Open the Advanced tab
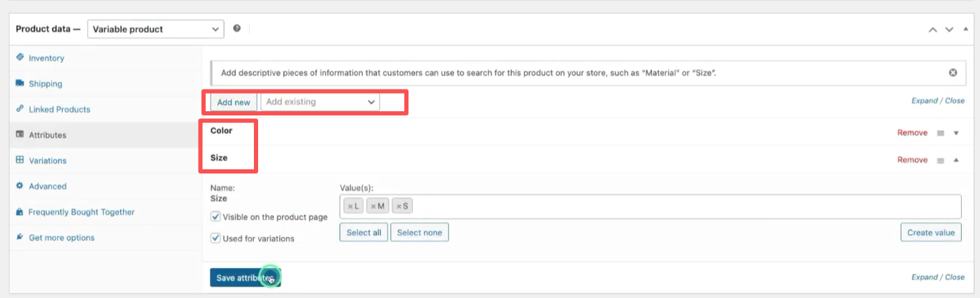Viewport: 980px width, 298px height. (48, 187)
